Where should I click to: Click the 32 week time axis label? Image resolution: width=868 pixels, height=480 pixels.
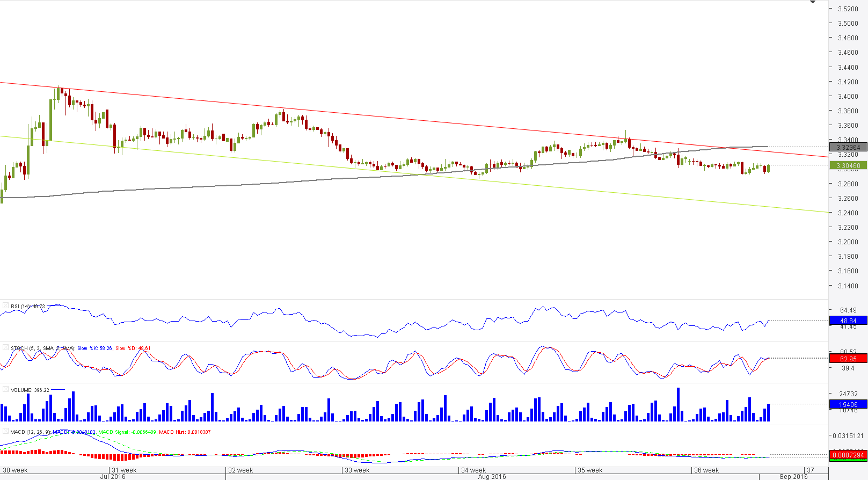pyautogui.click(x=240, y=470)
